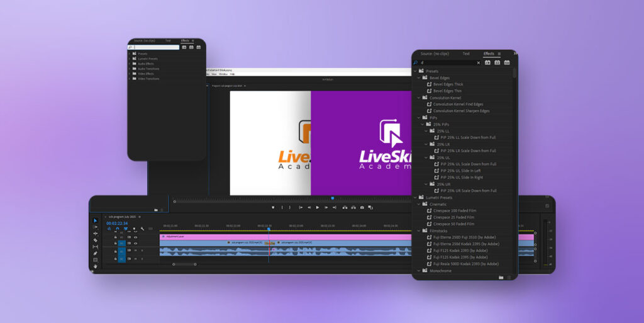Click the Program monitor scrub bar playhead
Viewport: 644px width, 323px height.
point(333,198)
